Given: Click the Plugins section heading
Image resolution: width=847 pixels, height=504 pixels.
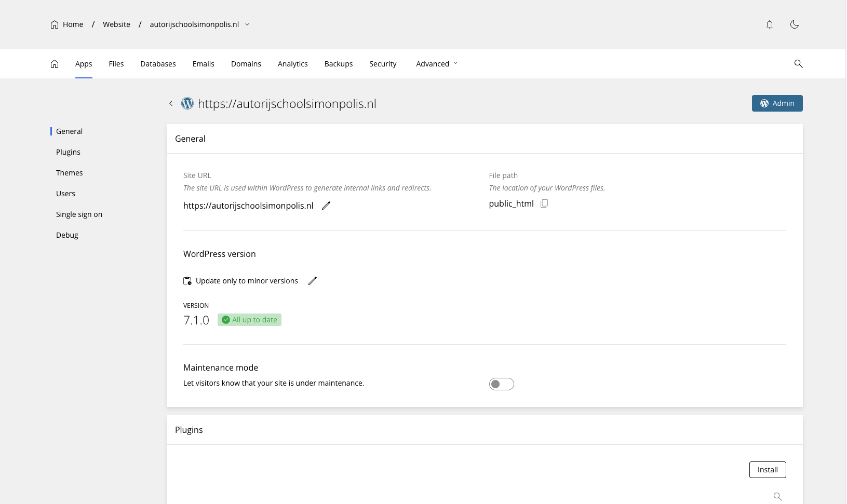Looking at the screenshot, I should tap(189, 430).
